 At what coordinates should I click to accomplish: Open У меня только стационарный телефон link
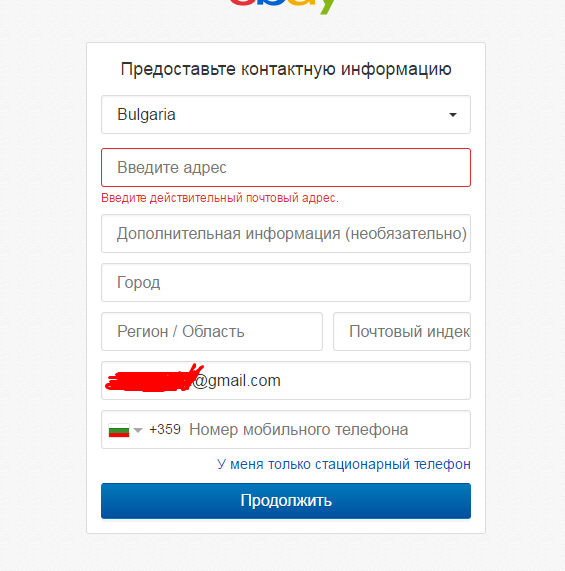[344, 464]
